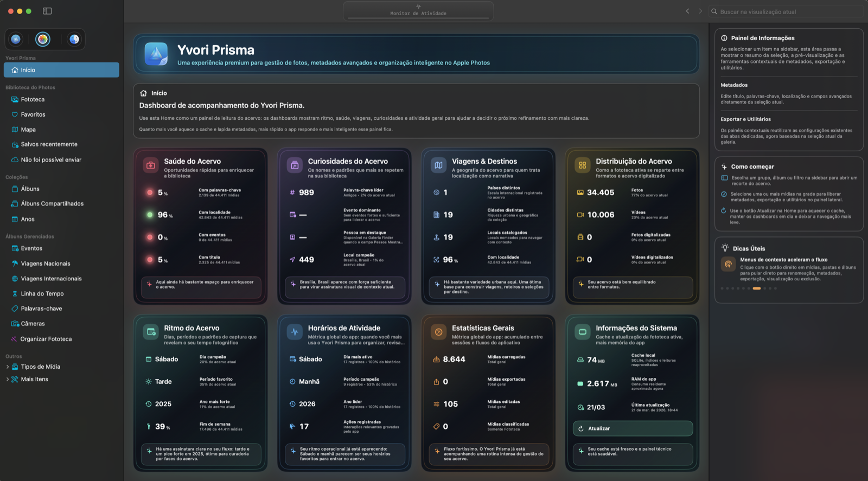
Task: Click the pin icon for Locais catalogados
Action: [436, 238]
